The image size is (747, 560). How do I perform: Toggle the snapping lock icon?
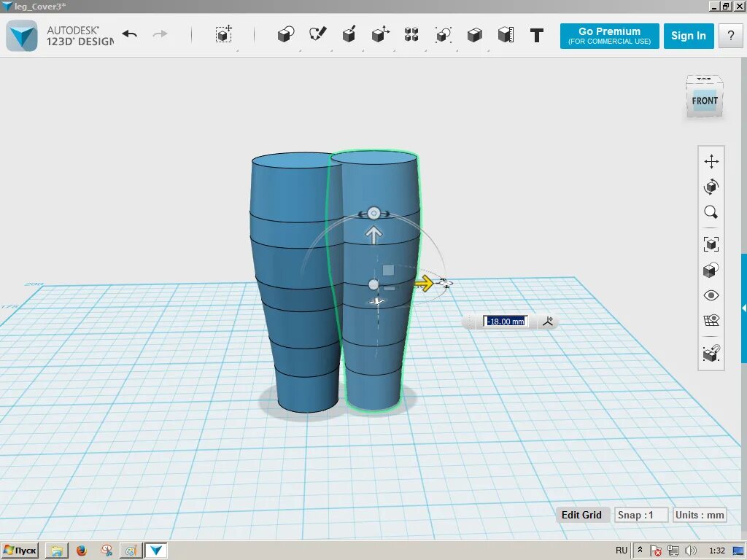click(x=711, y=354)
